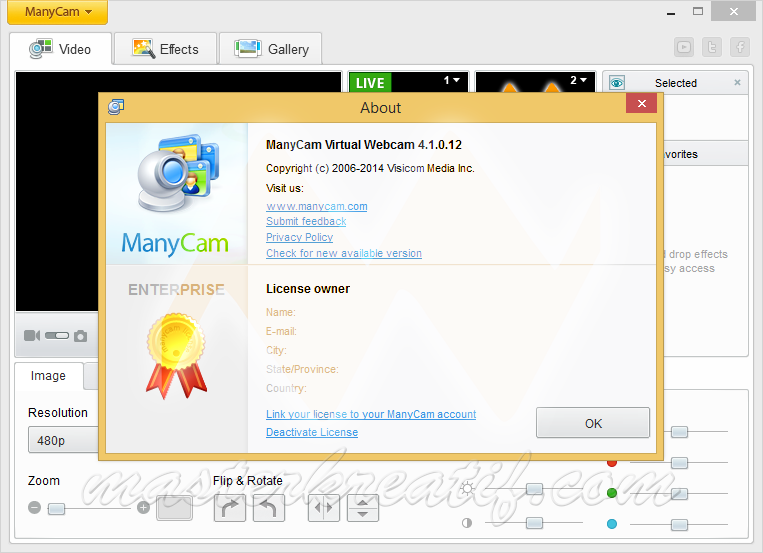
Task: Close the About dialog
Action: [641, 103]
